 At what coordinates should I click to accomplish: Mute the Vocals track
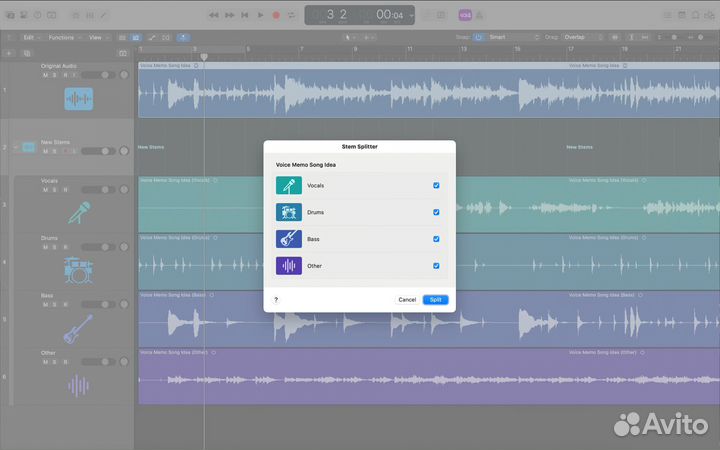pyautogui.click(x=45, y=190)
